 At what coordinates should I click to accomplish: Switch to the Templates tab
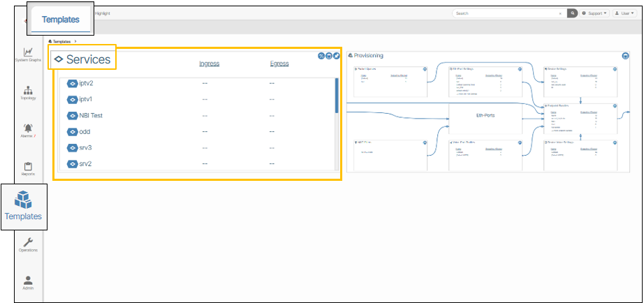60,20
